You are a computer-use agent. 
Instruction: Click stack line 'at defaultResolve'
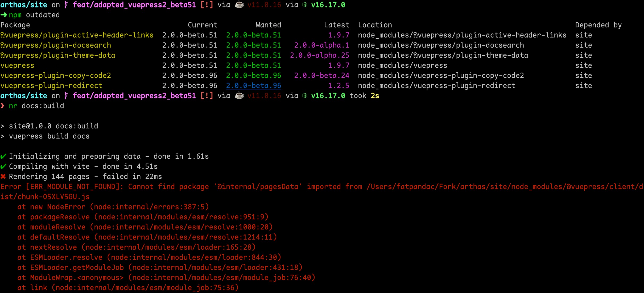pos(147,237)
